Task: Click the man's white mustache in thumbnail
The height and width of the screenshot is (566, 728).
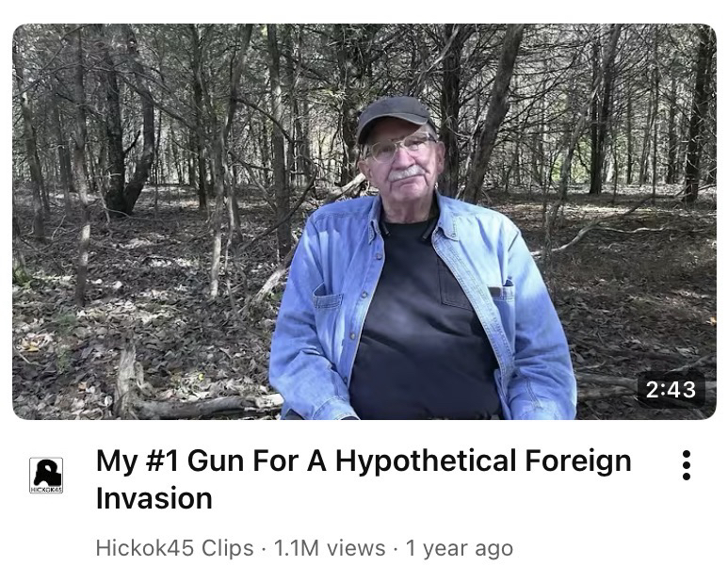Action: tap(404, 174)
